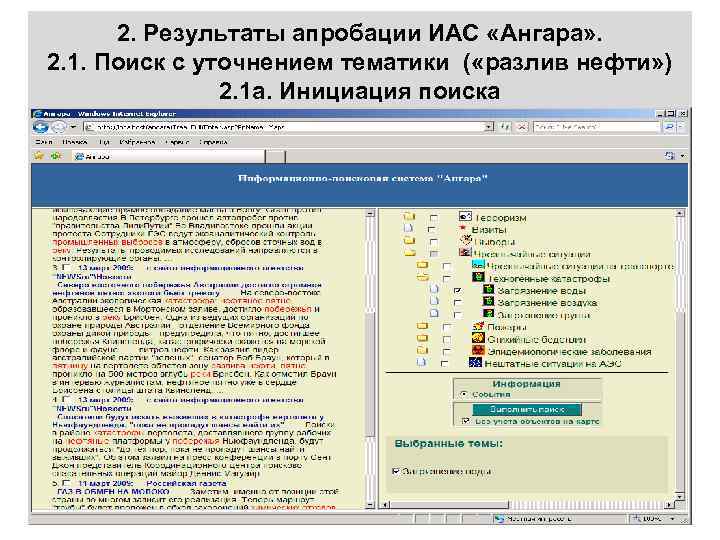This screenshot has width=720, height=540.
Task: Click the Нештатные ситуации на АЭС icon
Action: [475, 363]
